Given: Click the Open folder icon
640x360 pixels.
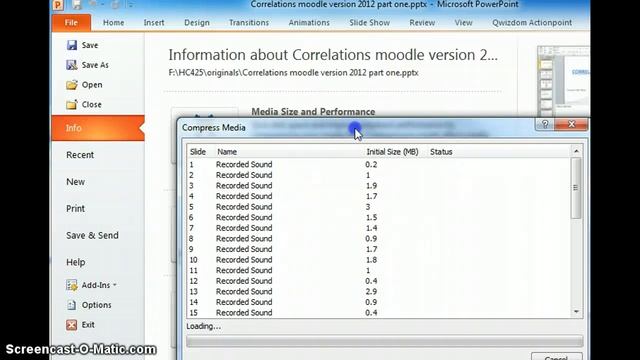Looking at the screenshot, I should tap(72, 84).
